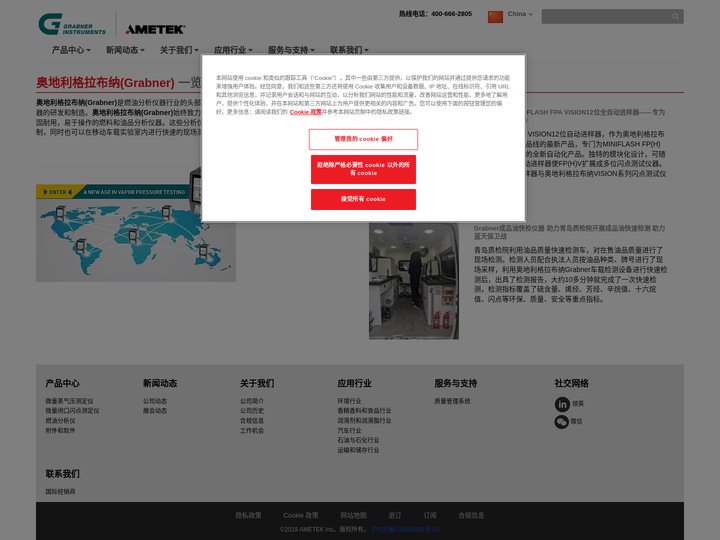Open footer link 环境行业
The width and height of the screenshot is (720, 540).
[349, 401]
